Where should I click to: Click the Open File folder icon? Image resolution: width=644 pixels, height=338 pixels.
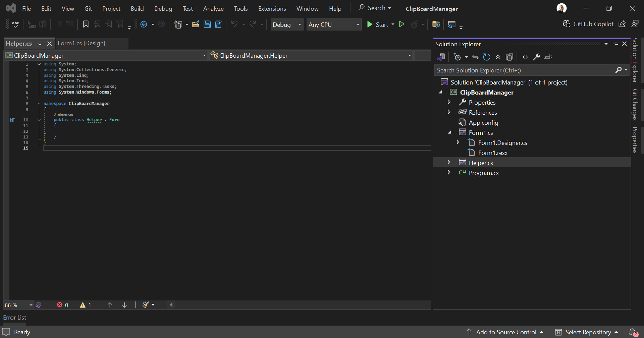click(x=196, y=24)
